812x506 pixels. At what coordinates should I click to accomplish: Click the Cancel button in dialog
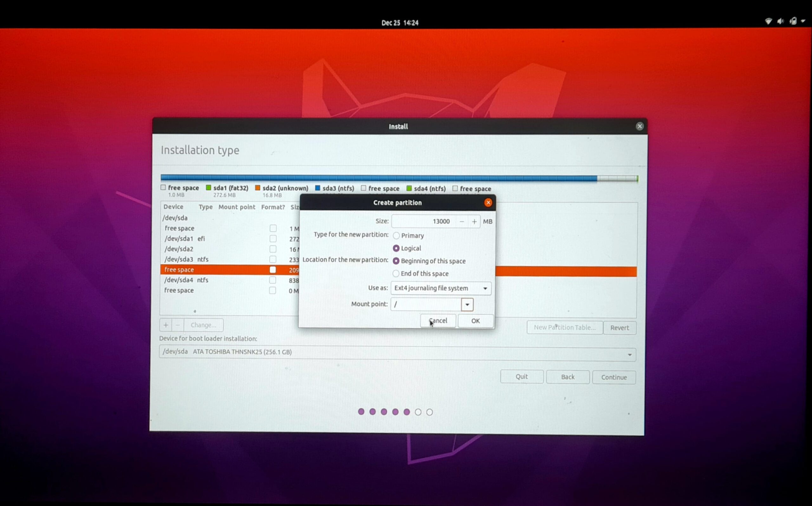point(438,321)
